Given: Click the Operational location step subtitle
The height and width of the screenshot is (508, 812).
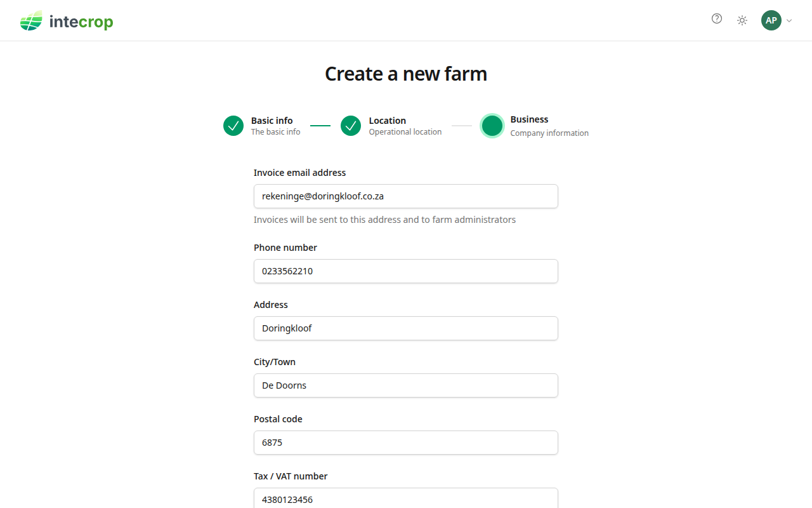Looking at the screenshot, I should [x=405, y=132].
